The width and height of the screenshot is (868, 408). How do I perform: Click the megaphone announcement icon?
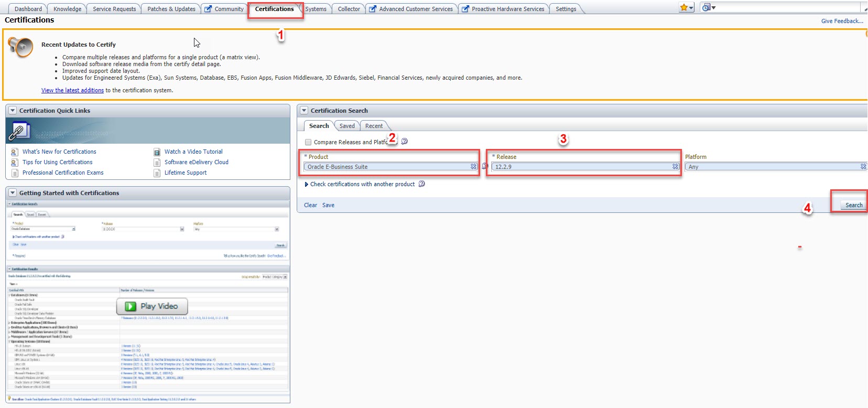(x=20, y=47)
